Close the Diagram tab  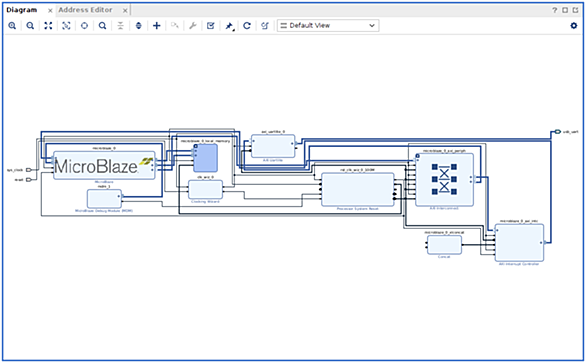[50, 11]
